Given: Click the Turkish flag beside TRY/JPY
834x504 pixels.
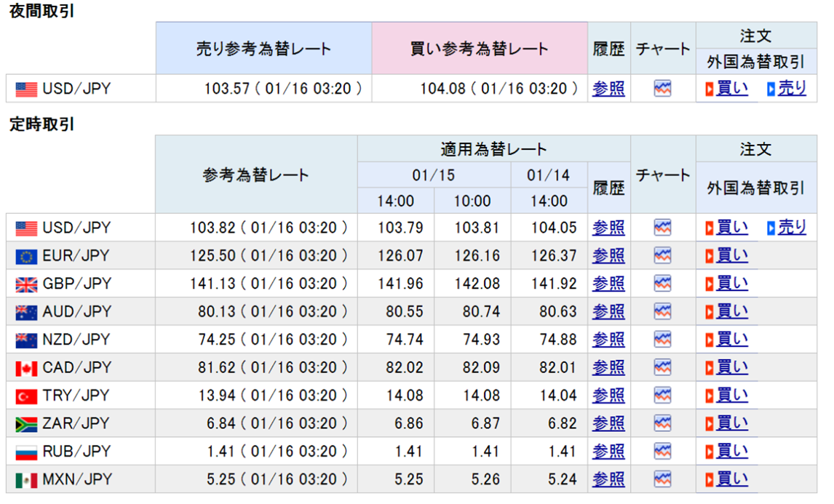Looking at the screenshot, I should tap(27, 396).
